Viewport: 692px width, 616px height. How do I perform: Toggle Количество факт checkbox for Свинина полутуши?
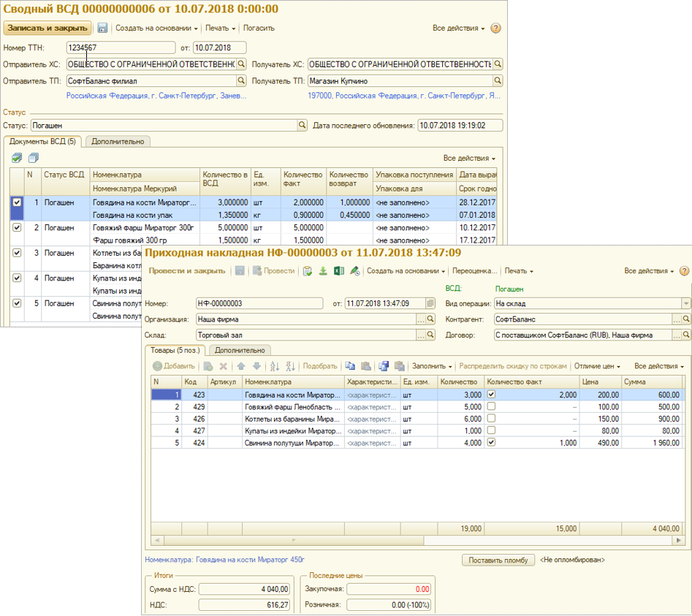point(491,441)
